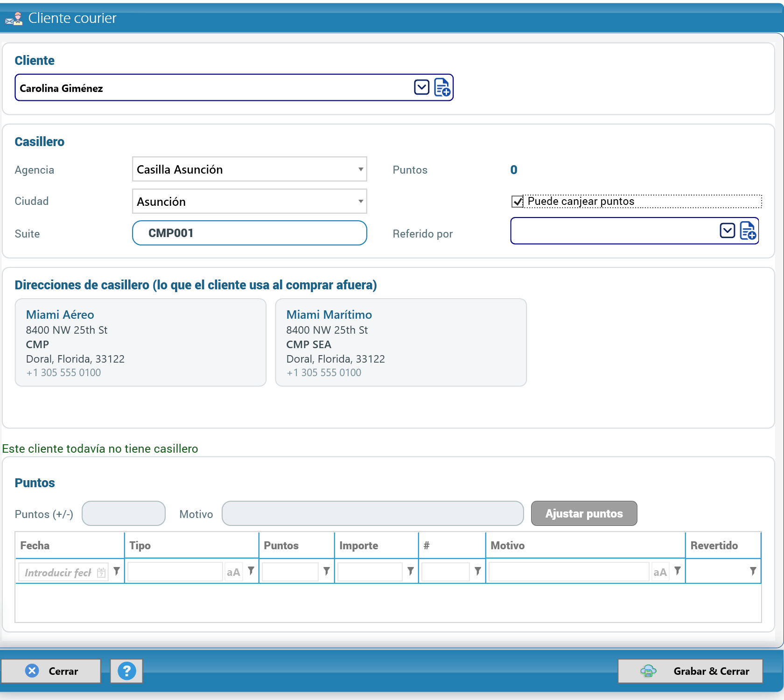Image resolution: width=784 pixels, height=700 pixels.
Task: Select the Miami Aéreo address card
Action: pyautogui.click(x=140, y=343)
